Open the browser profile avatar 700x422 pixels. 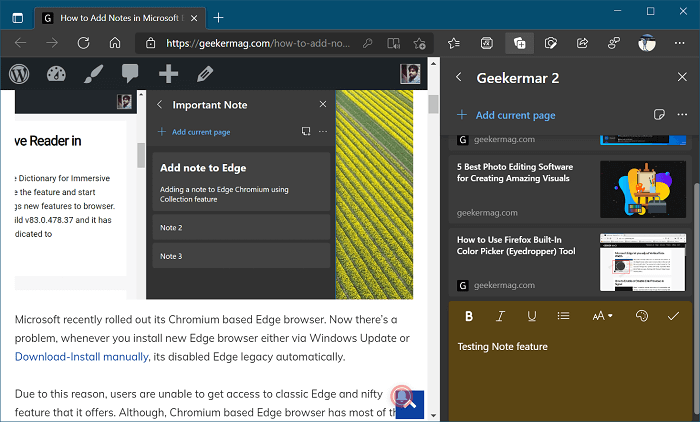(647, 43)
